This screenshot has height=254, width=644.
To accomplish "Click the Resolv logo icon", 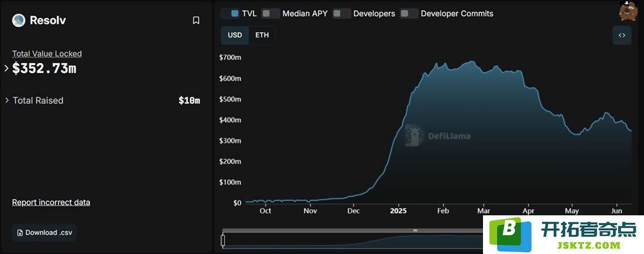I will click(19, 20).
